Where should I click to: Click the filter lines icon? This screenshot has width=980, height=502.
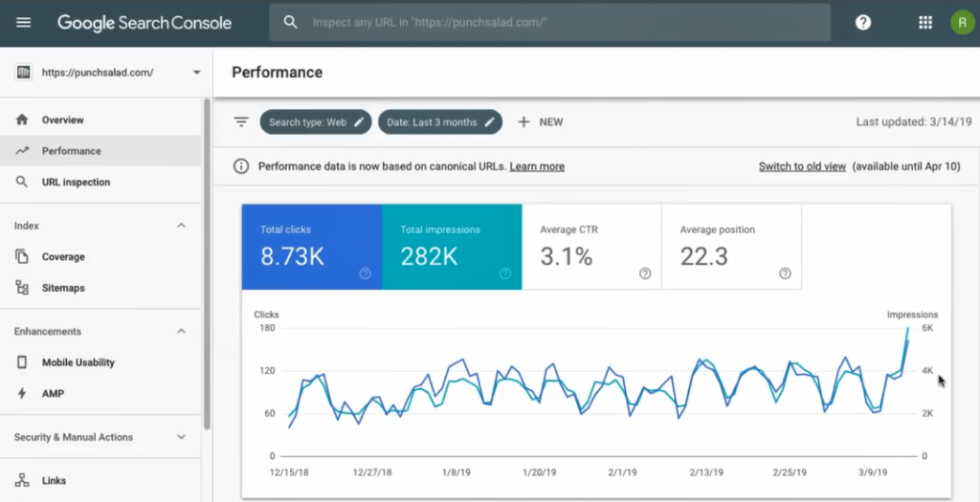(241, 121)
